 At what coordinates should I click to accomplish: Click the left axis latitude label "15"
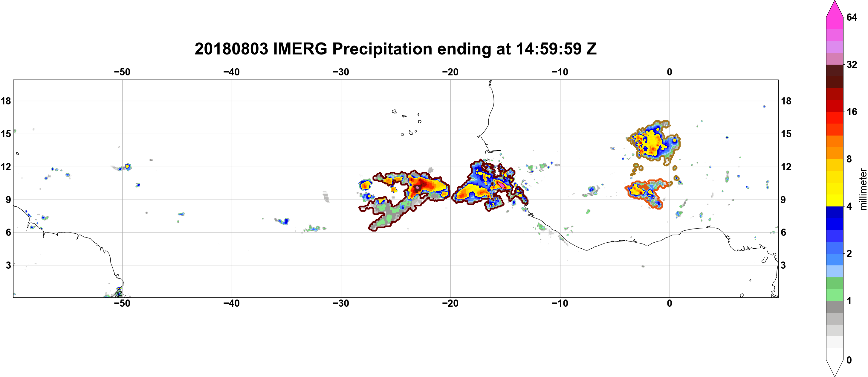(x=6, y=134)
